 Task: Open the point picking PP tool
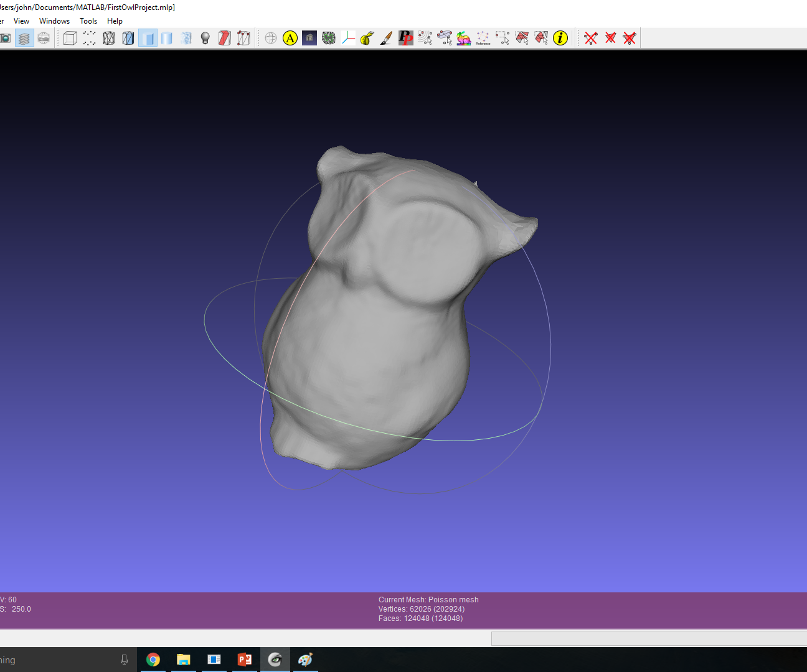tap(405, 38)
